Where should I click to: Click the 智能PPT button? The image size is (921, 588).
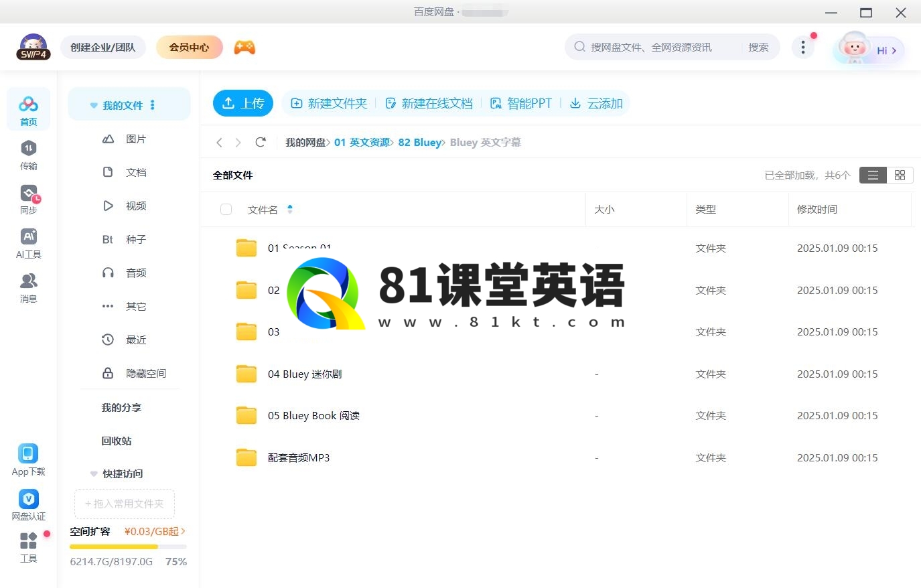click(x=521, y=103)
